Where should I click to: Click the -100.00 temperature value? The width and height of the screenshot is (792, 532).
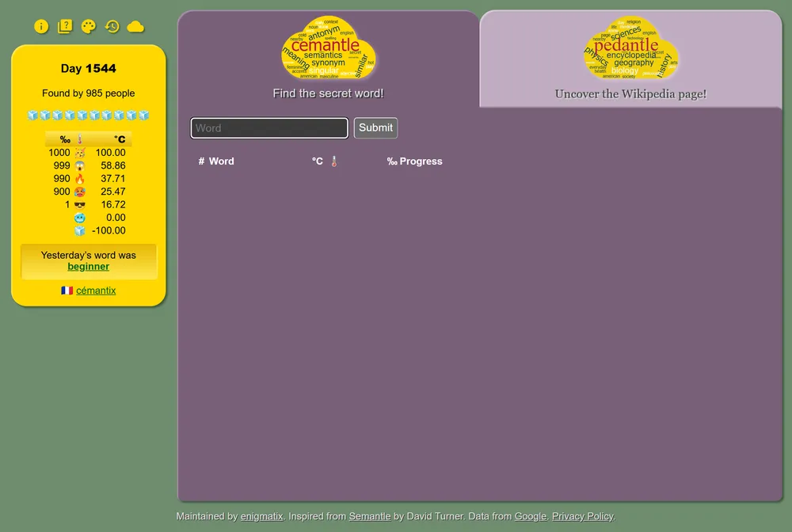pyautogui.click(x=109, y=230)
